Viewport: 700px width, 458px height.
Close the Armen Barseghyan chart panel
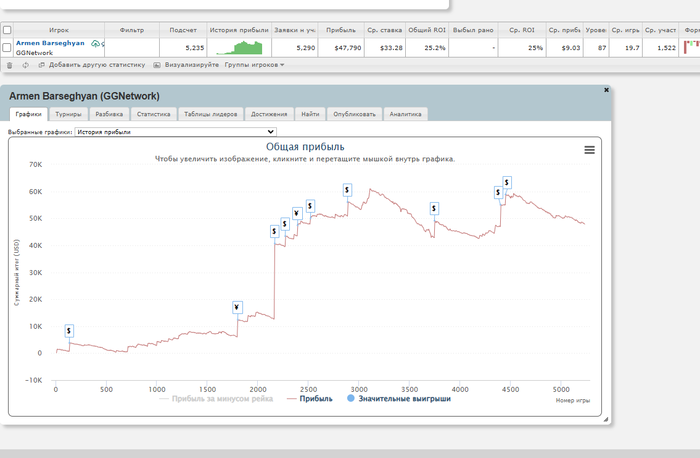coord(606,90)
